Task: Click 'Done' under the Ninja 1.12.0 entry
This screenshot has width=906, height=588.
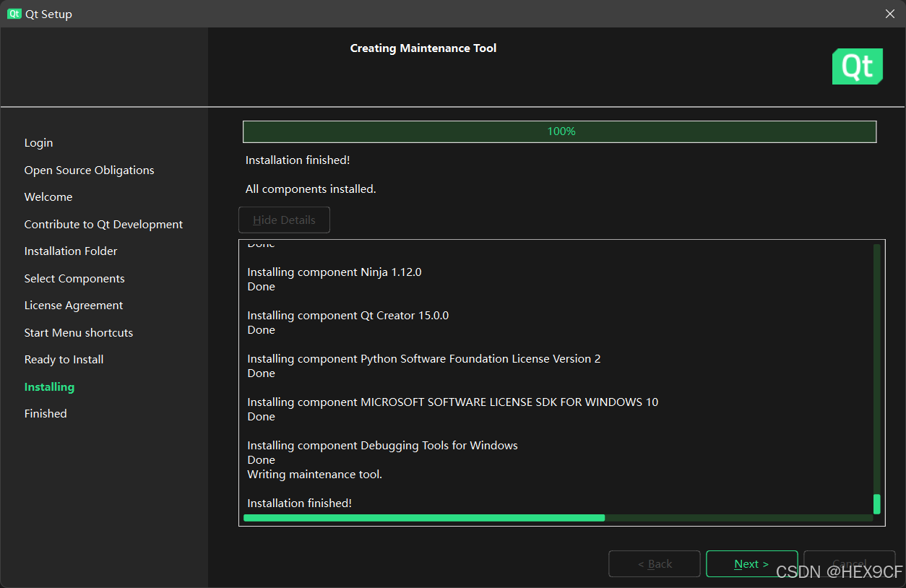Action: tap(262, 287)
